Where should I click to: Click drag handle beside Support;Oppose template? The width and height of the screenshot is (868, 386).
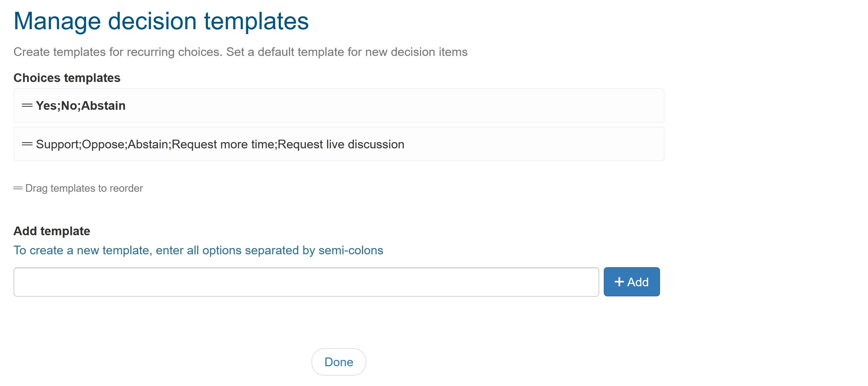[x=27, y=144]
